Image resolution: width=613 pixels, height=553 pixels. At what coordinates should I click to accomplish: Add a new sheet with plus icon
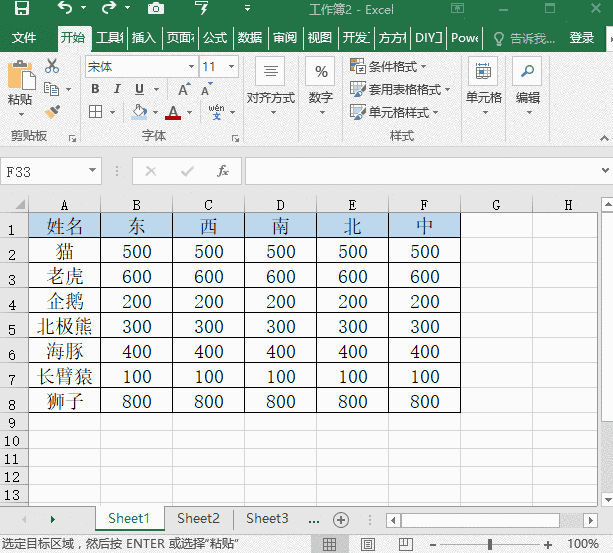click(340, 519)
